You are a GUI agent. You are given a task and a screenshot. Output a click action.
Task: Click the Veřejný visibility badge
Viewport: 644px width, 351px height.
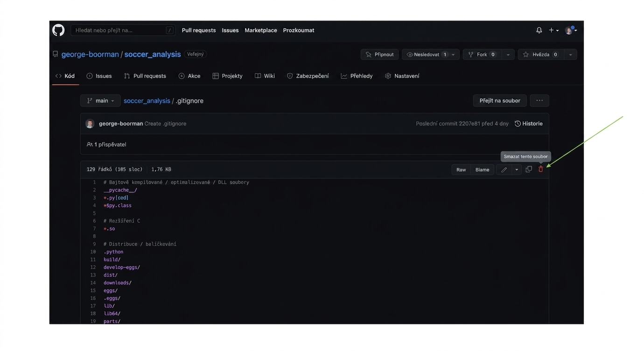click(x=196, y=54)
